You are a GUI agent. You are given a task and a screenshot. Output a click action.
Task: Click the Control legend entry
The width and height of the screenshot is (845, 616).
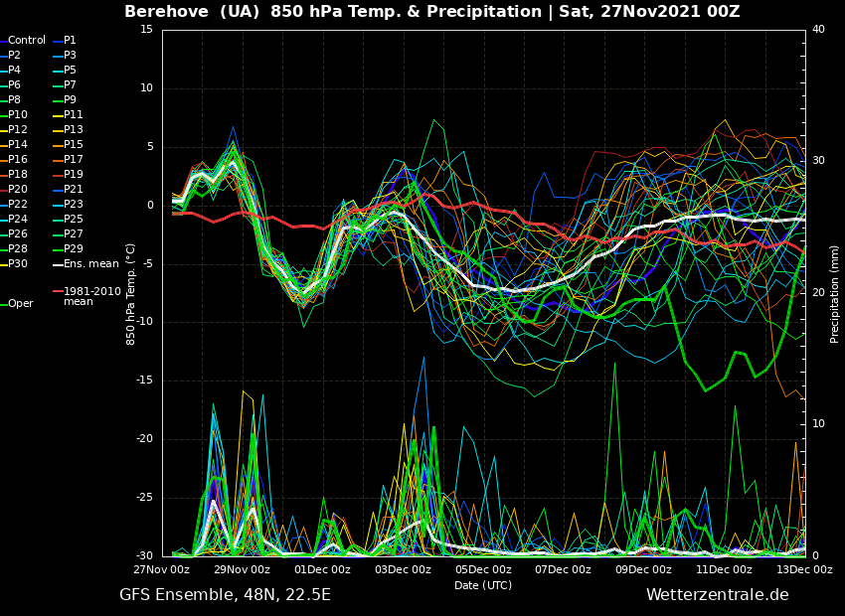[x=27, y=41]
